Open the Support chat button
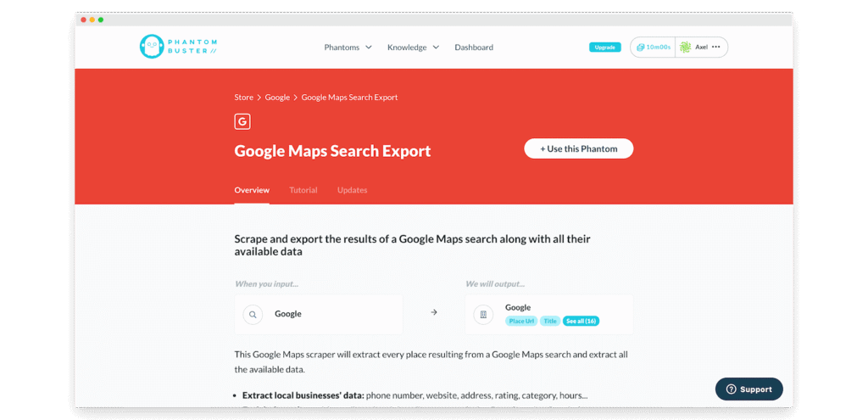Image resolution: width=868 pixels, height=420 pixels. point(749,389)
